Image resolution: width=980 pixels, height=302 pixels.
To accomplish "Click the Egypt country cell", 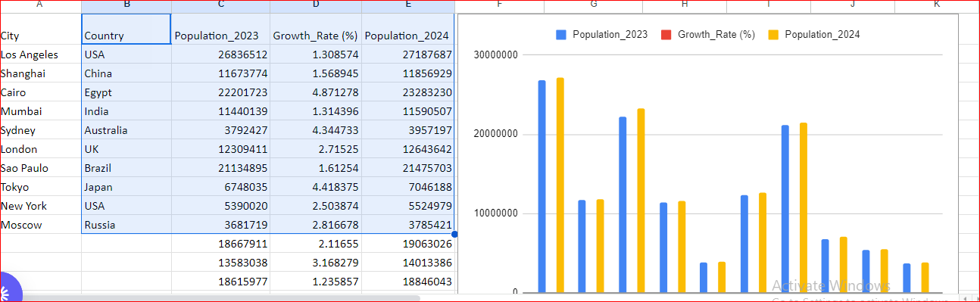I will point(126,92).
